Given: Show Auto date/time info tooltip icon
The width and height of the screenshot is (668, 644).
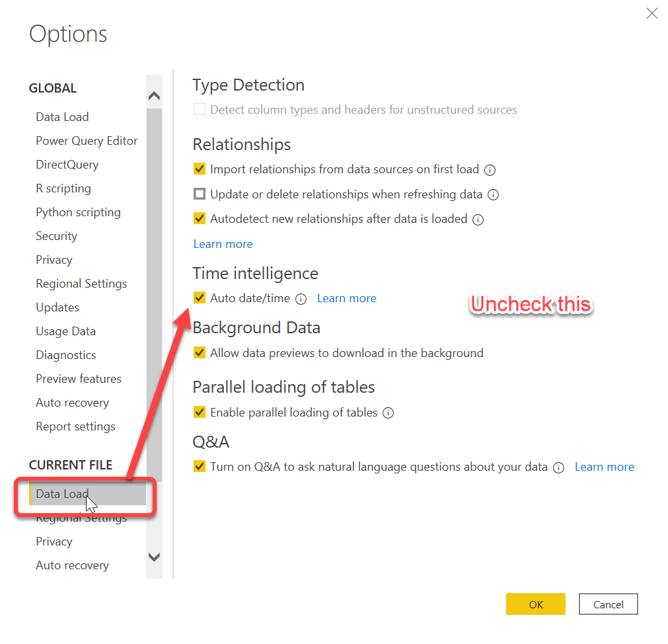Looking at the screenshot, I should click(x=301, y=300).
